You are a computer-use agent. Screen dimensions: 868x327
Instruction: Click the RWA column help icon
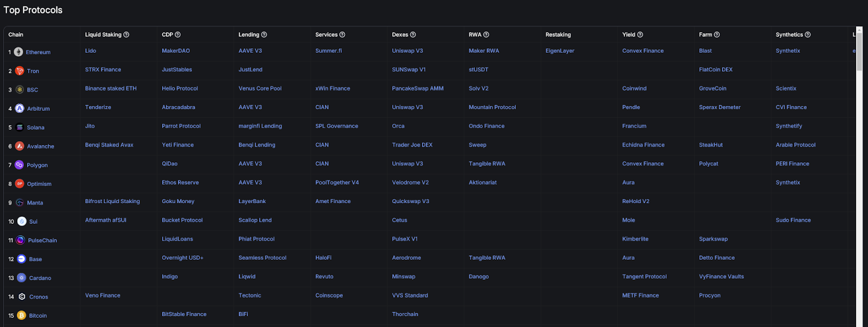click(x=486, y=35)
